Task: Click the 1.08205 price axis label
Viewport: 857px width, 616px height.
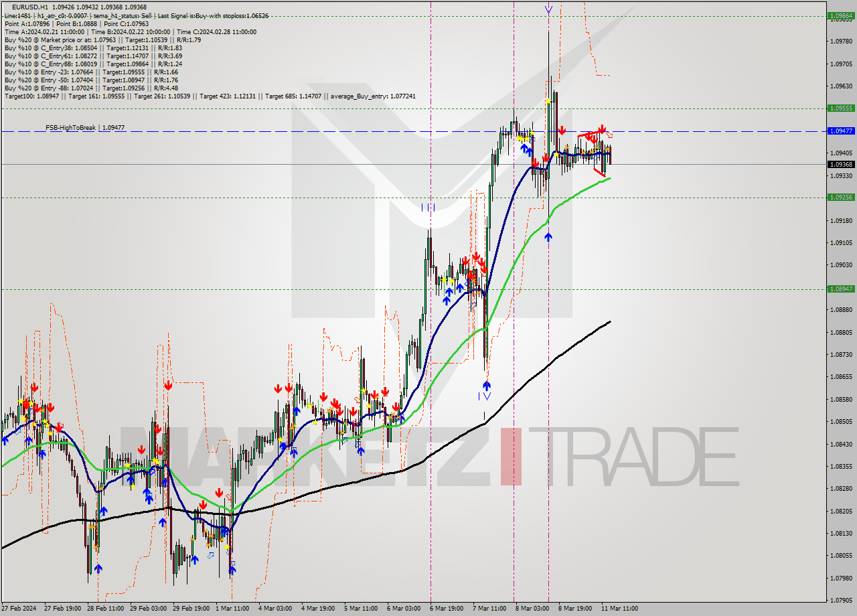Action: [x=840, y=511]
